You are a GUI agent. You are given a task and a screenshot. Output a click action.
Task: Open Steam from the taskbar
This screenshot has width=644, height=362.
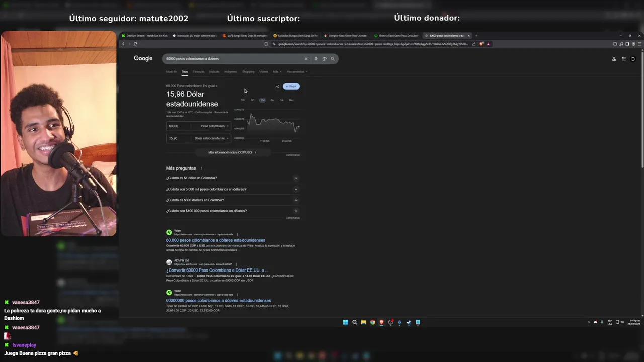(409, 322)
